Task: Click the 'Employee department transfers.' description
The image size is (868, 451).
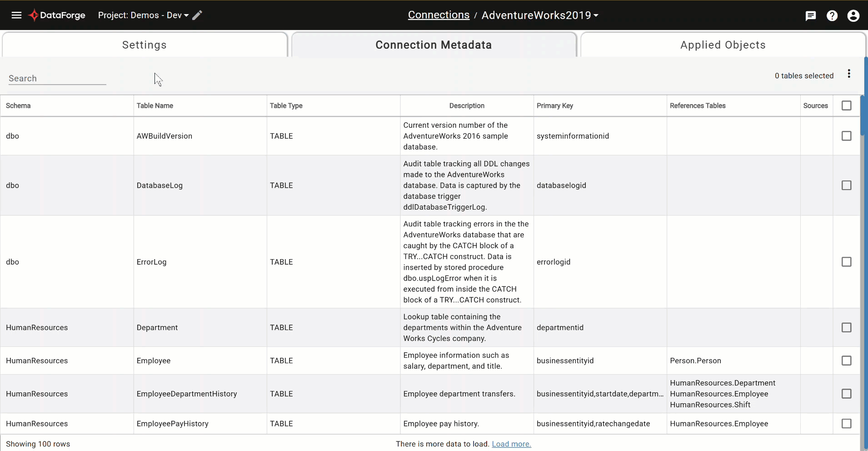Action: tap(459, 394)
